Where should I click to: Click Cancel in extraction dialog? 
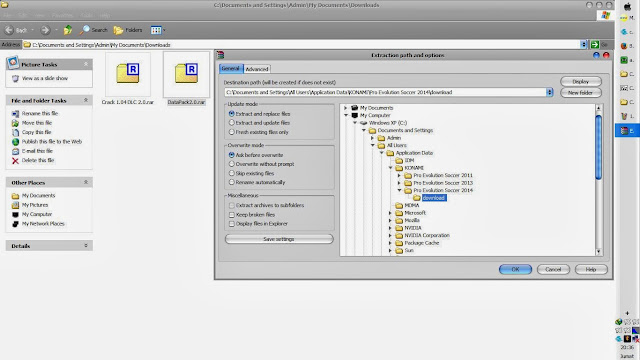(553, 269)
